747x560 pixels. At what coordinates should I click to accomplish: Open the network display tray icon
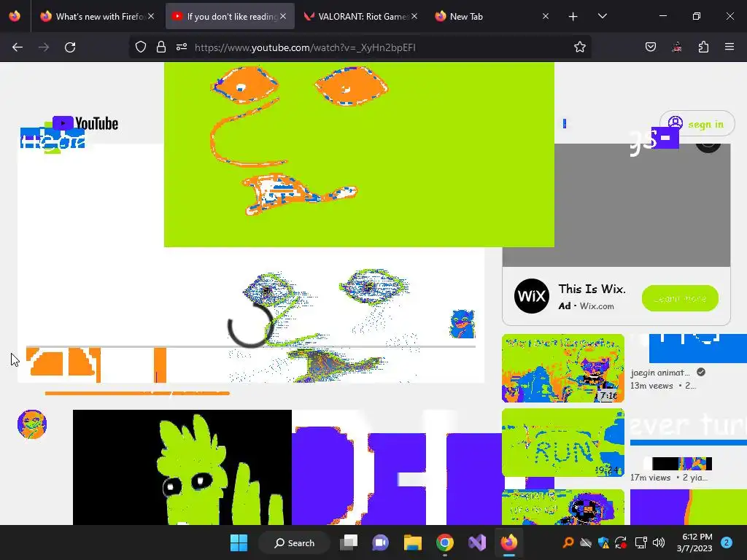click(640, 542)
